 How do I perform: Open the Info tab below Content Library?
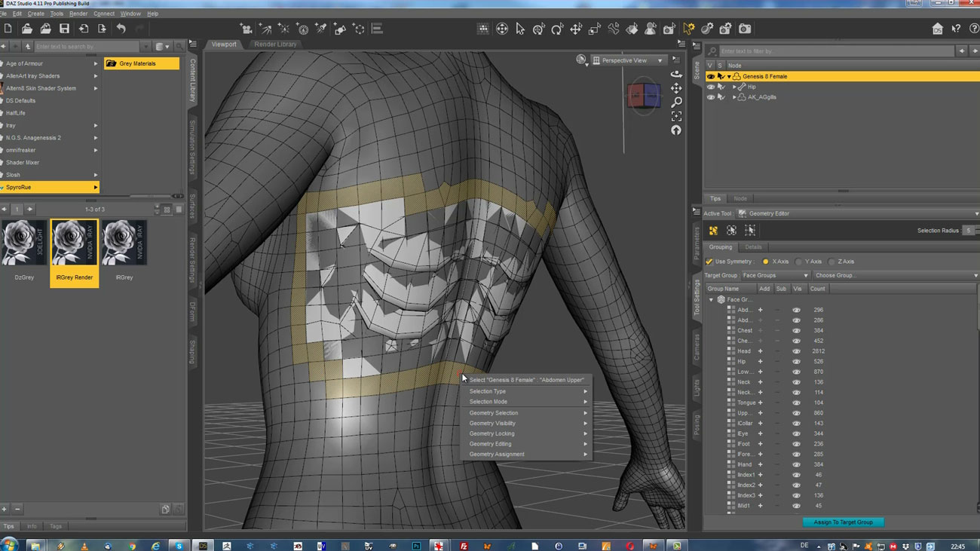click(32, 527)
